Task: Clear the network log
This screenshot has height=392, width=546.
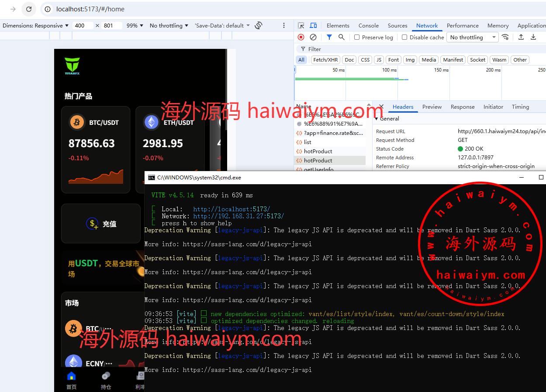Action: 313,37
